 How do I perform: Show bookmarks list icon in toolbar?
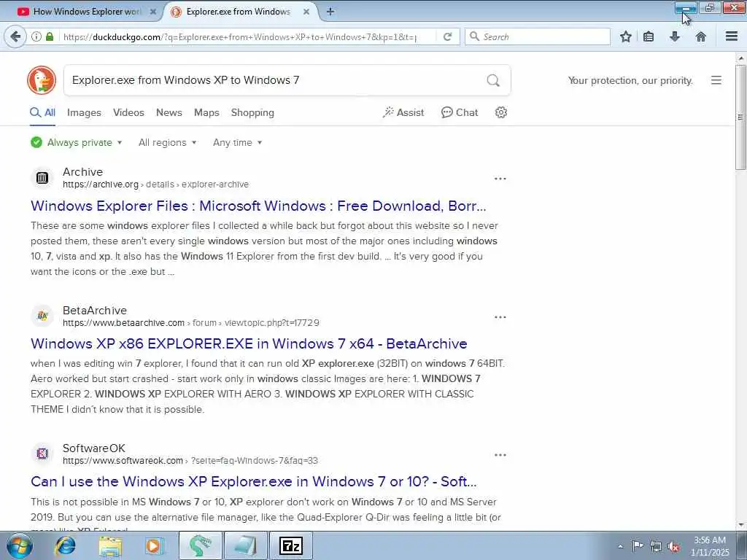click(x=649, y=36)
